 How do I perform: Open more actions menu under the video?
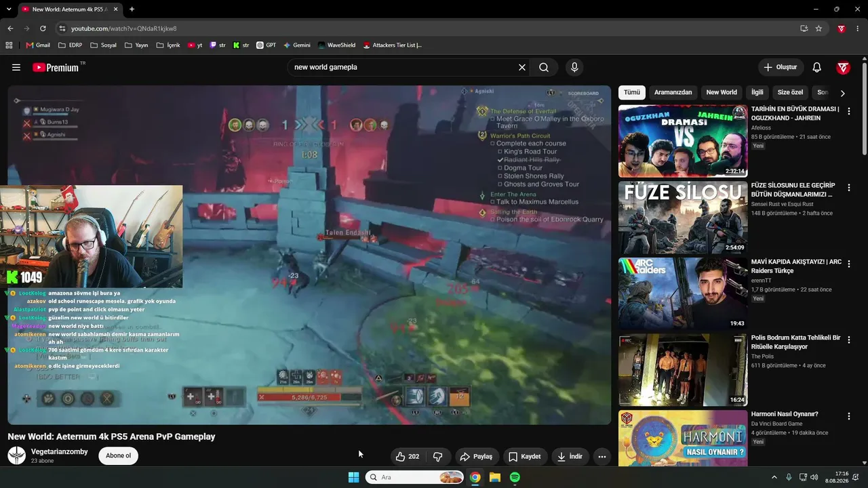tap(601, 457)
